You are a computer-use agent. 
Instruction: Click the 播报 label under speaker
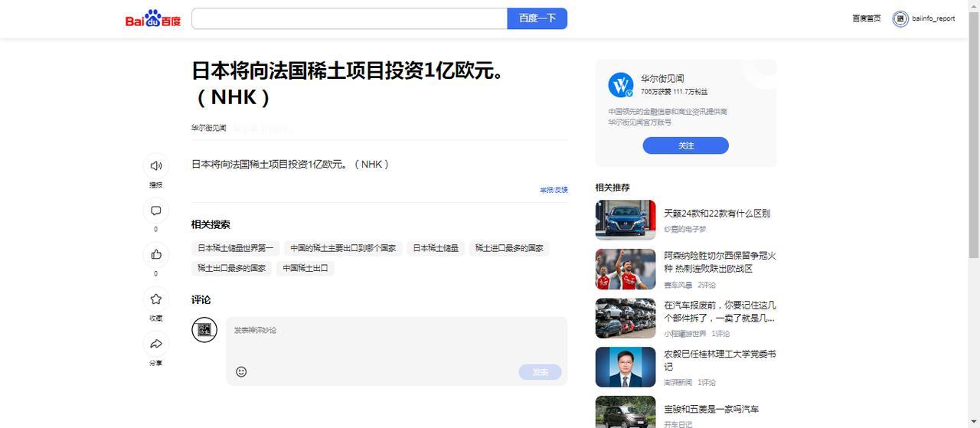(156, 185)
